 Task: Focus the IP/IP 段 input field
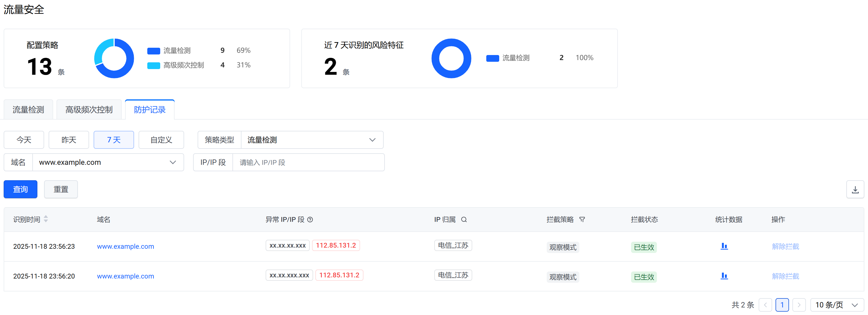coord(308,163)
